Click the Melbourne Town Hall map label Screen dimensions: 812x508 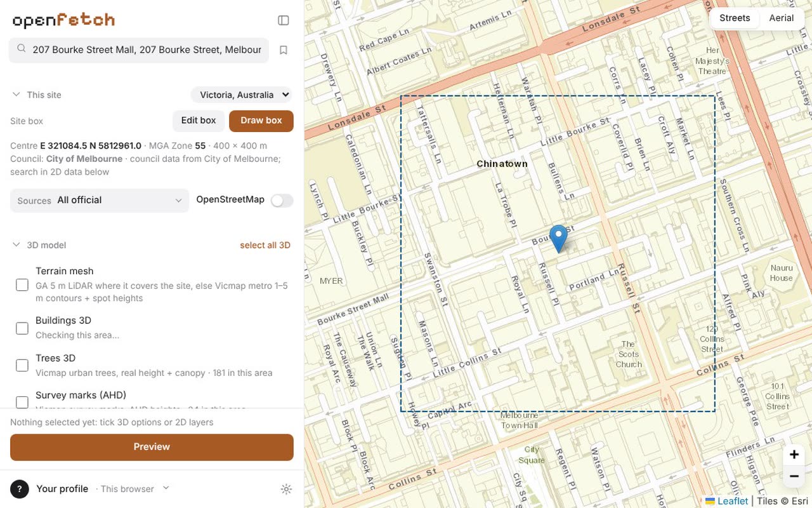point(520,420)
